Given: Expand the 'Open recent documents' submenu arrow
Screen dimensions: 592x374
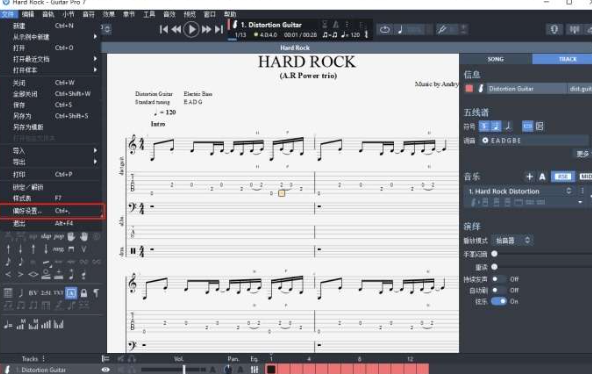Looking at the screenshot, I should tap(95, 58).
